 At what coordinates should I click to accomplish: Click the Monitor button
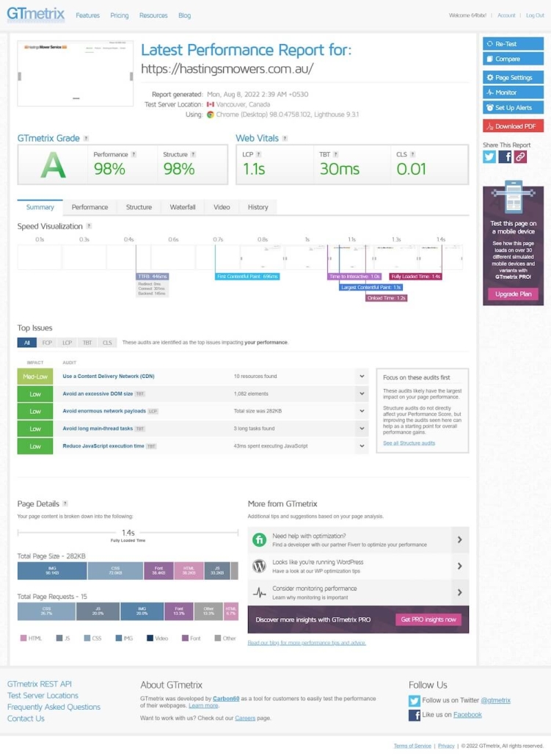(x=514, y=92)
